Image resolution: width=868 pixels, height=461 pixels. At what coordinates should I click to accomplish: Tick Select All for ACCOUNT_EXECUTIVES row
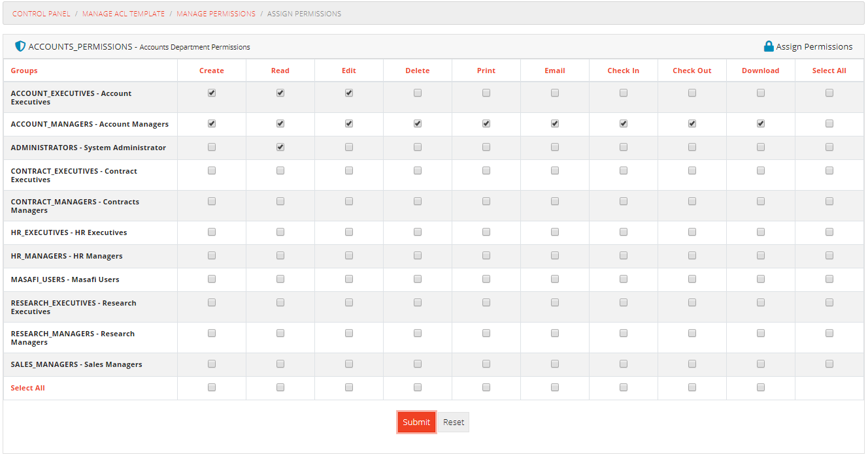click(829, 93)
